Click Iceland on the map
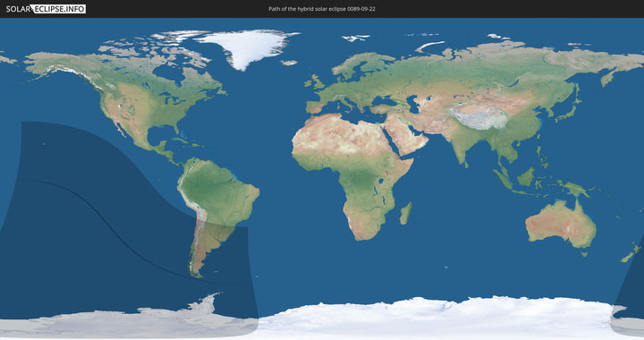The image size is (644, 340). point(289,63)
